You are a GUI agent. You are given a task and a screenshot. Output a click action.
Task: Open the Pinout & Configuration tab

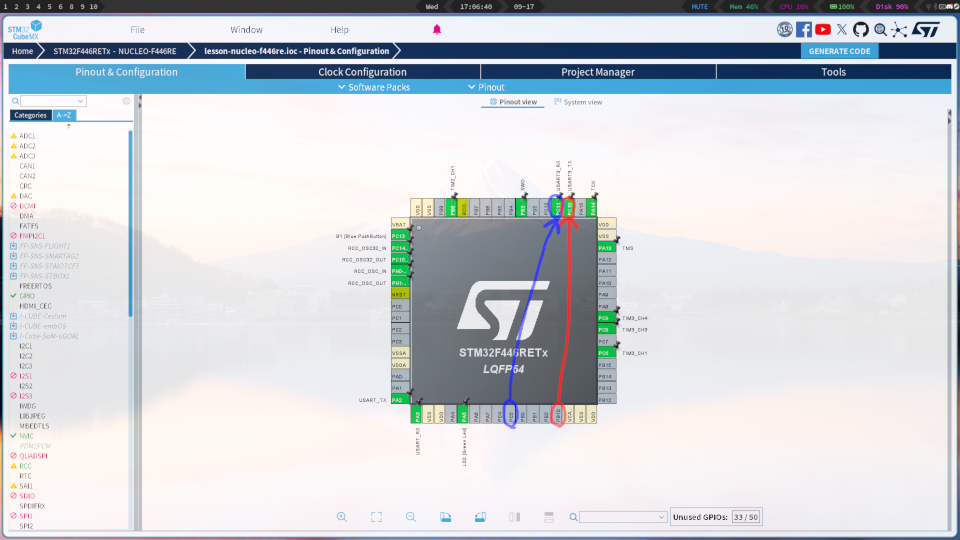click(x=127, y=72)
